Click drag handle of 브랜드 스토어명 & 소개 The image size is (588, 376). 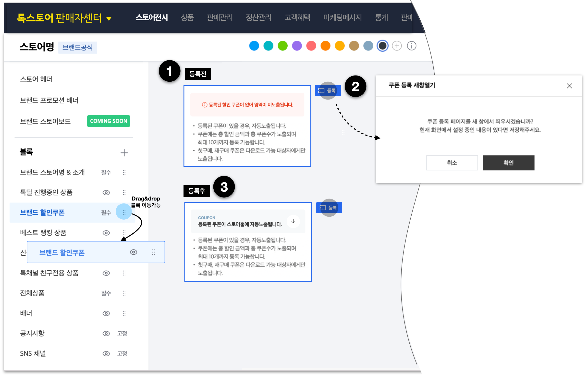click(x=124, y=172)
